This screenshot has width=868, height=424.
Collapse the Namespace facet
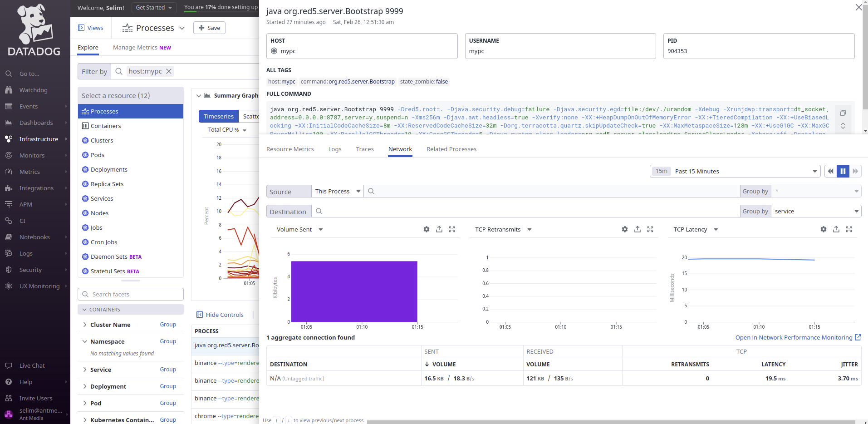pos(85,341)
